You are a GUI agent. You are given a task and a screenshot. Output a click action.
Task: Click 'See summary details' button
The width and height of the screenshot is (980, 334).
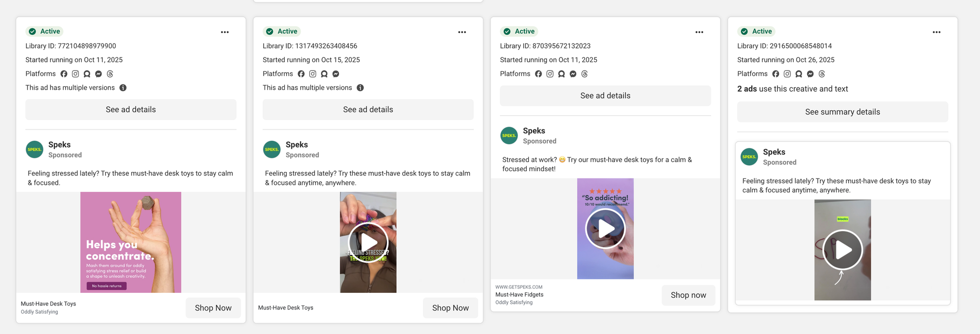coord(842,112)
